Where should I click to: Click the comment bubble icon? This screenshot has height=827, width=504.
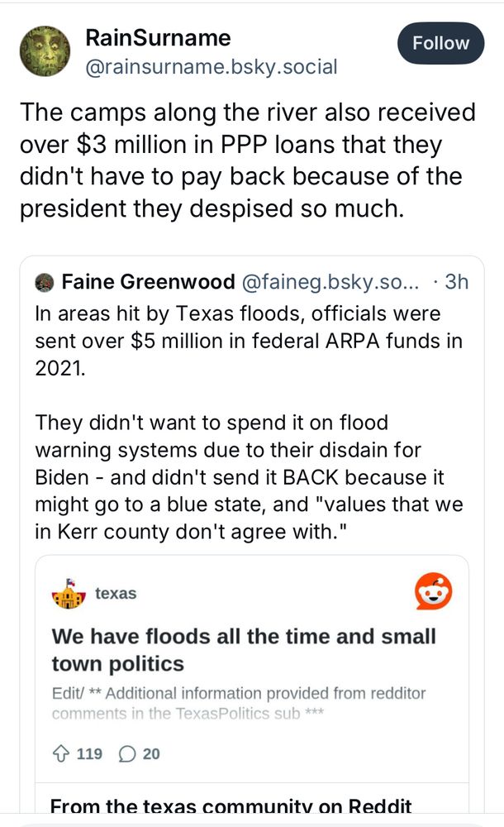coord(128,753)
